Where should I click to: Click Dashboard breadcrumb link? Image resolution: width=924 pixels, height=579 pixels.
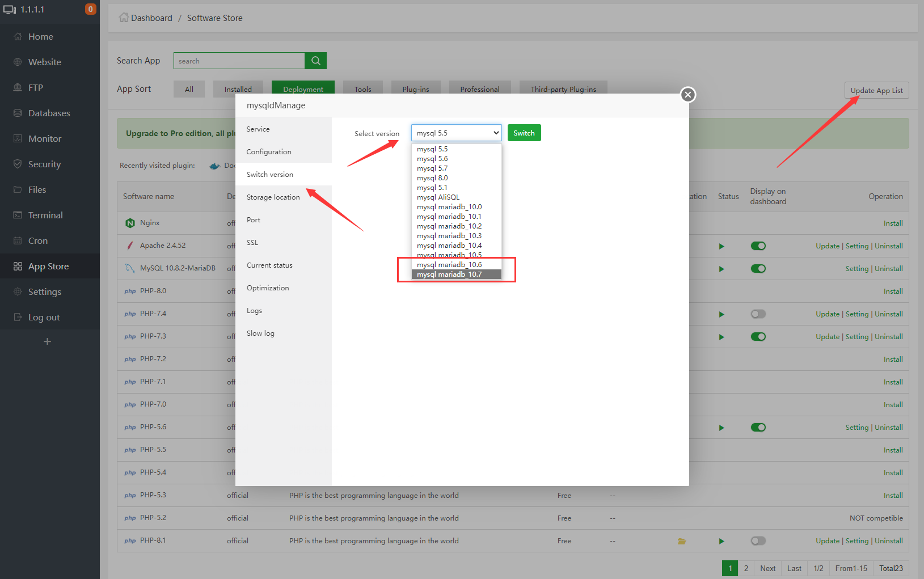[151, 18]
